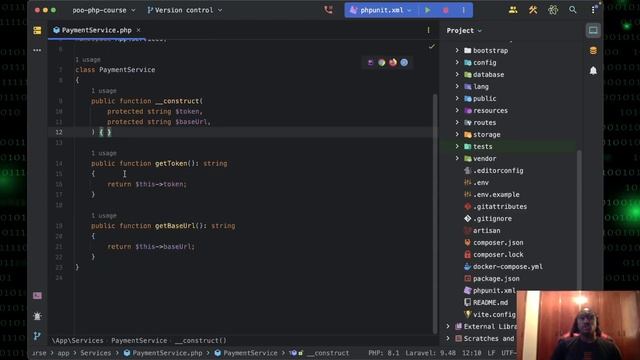Open the Terminal tool window icon
640x360 pixels.
point(37,296)
